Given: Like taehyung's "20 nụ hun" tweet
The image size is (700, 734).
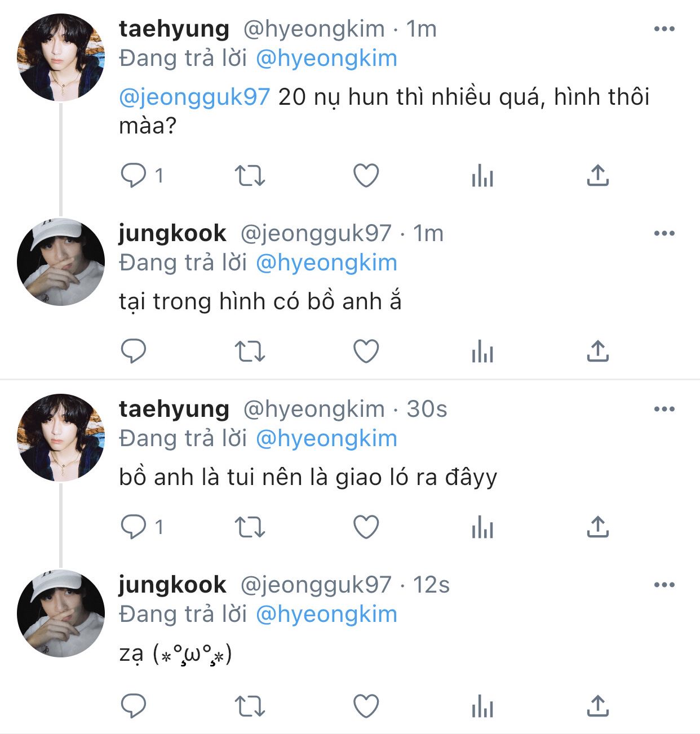Looking at the screenshot, I should click(366, 176).
